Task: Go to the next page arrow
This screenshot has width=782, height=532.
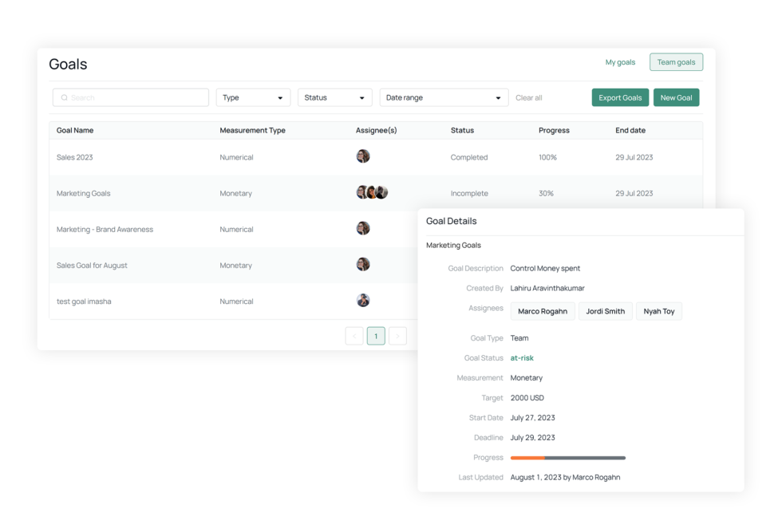Action: click(x=397, y=336)
